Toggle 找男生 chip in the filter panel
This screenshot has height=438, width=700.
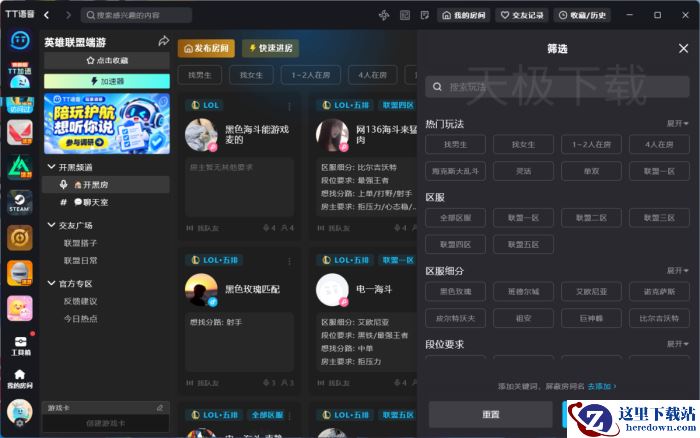coord(455,145)
